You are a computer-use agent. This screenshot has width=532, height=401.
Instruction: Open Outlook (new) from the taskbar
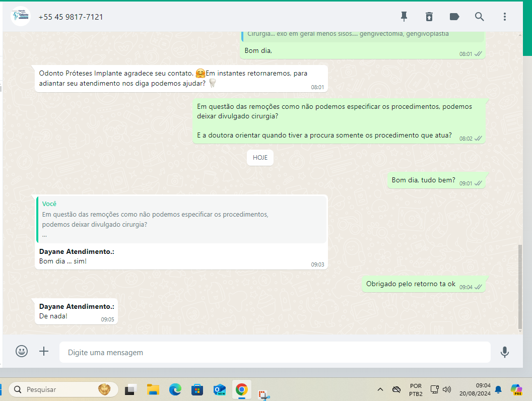click(220, 389)
